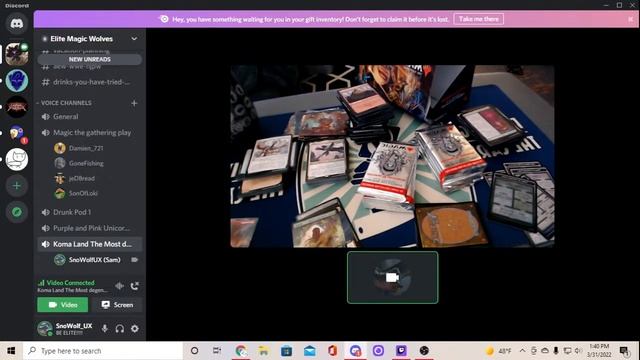Join the Purple and Pink Unicorn voice channel
The height and width of the screenshot is (360, 640).
click(x=90, y=228)
